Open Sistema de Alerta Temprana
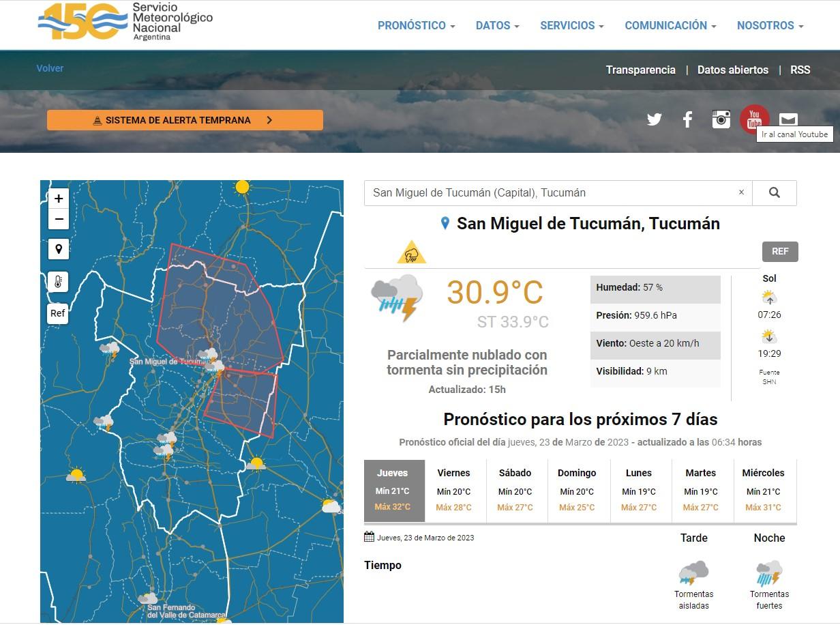The width and height of the screenshot is (840, 625). (x=185, y=120)
